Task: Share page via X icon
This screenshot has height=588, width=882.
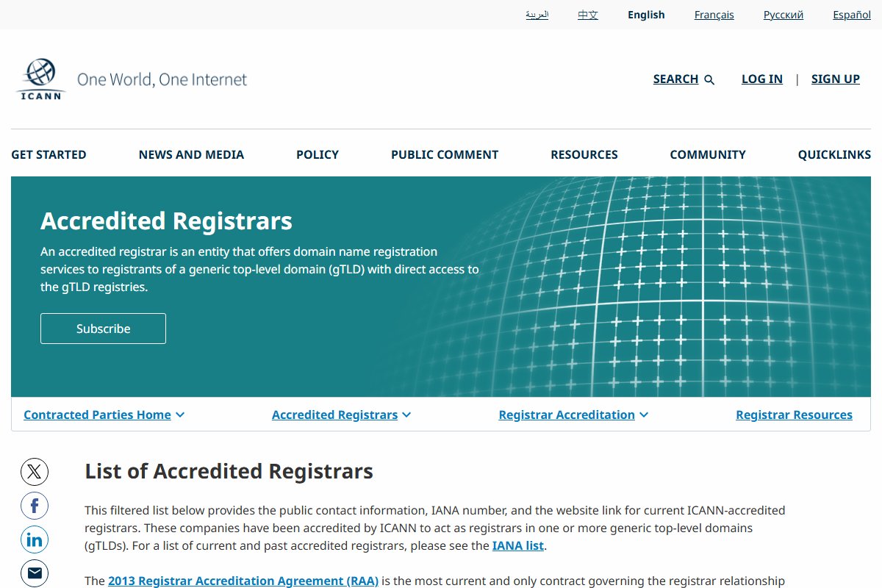Action: pos(35,471)
